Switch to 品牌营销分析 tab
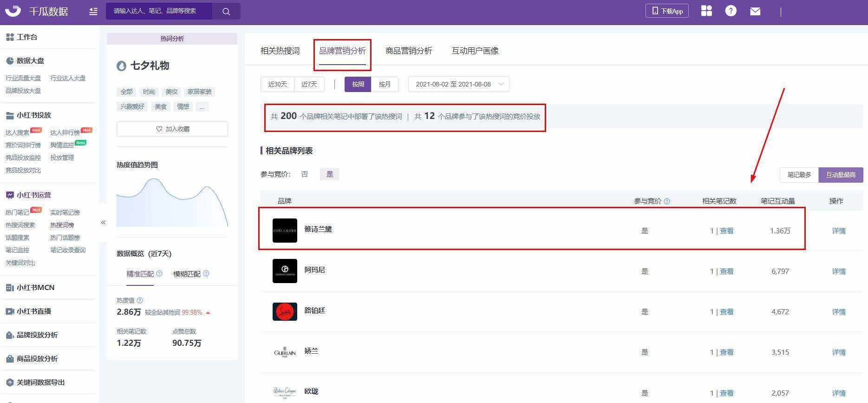Viewport: 868px width, 403px height. (342, 51)
